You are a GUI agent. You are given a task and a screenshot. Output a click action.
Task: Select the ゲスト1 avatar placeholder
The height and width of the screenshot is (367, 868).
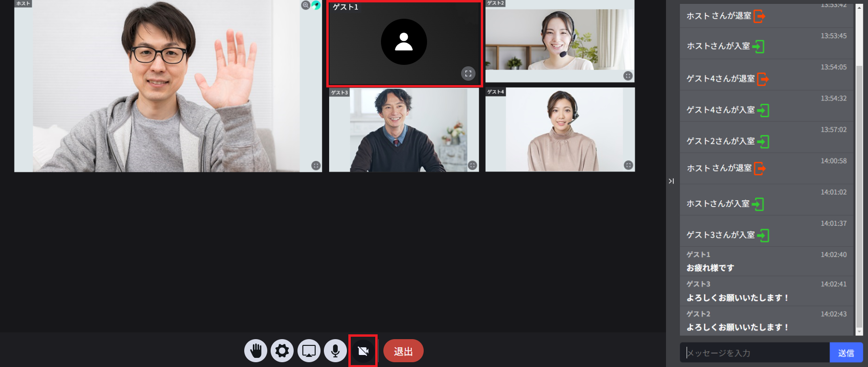click(404, 42)
